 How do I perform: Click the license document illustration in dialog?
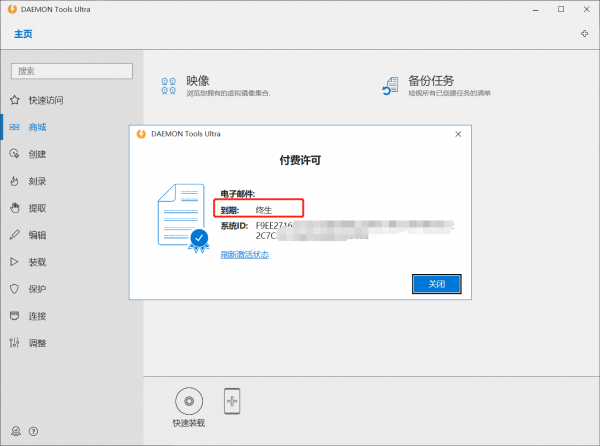point(183,218)
